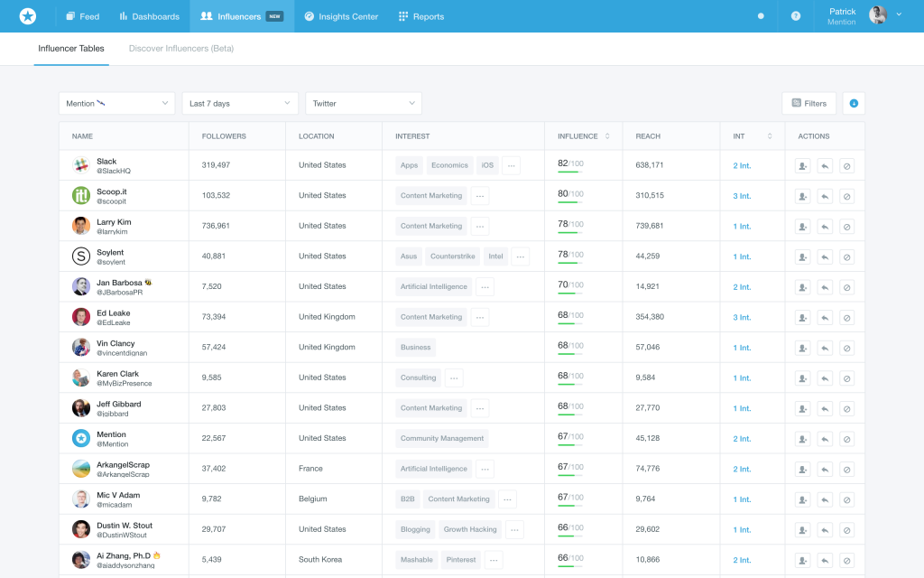Screen dimensions: 924x578
Task: Add Scoop.it via person icon
Action: 802,196
